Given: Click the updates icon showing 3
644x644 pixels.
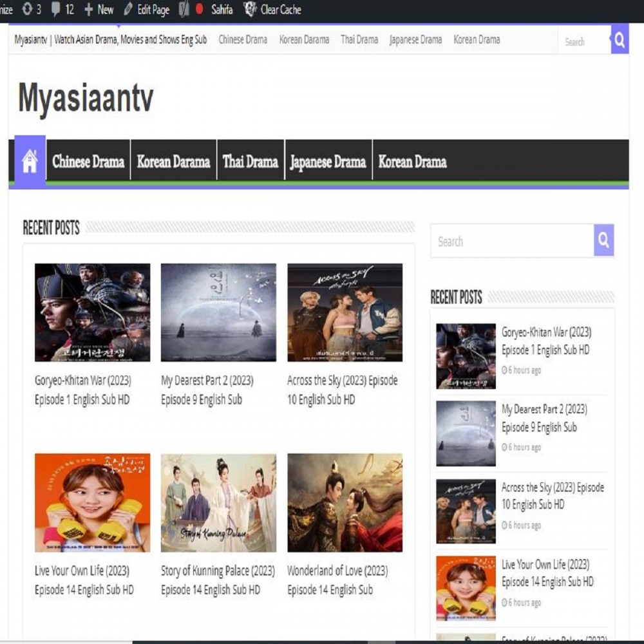Looking at the screenshot, I should [27, 9].
